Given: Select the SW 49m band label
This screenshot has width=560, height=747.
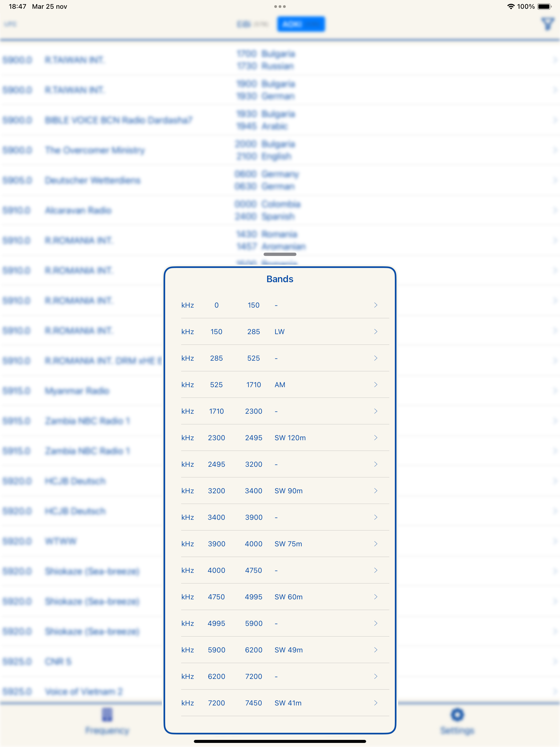Looking at the screenshot, I should tap(288, 650).
